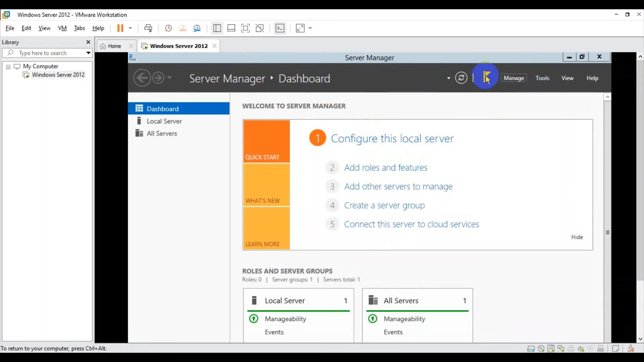This screenshot has height=362, width=644.
Task: Open the Server Manager View menu
Action: click(568, 78)
